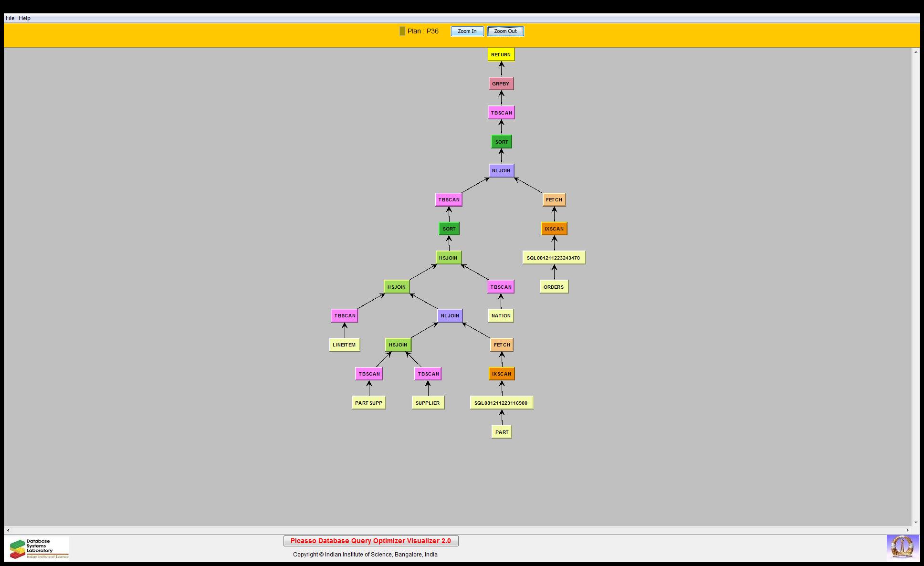Select the PART table node at the bottom
This screenshot has height=566, width=924.
pos(502,432)
